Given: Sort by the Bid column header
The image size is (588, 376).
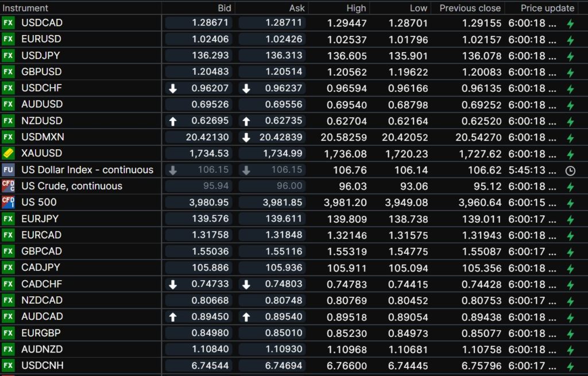Looking at the screenshot, I should click(x=225, y=8).
